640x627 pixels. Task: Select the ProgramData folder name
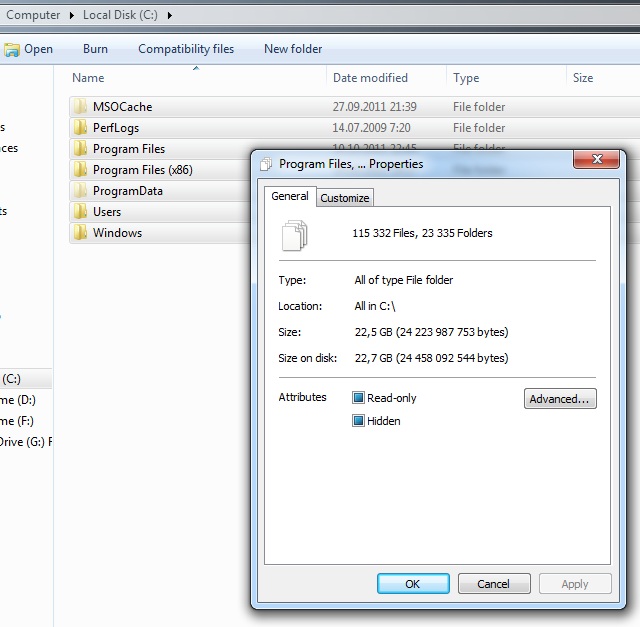point(128,191)
